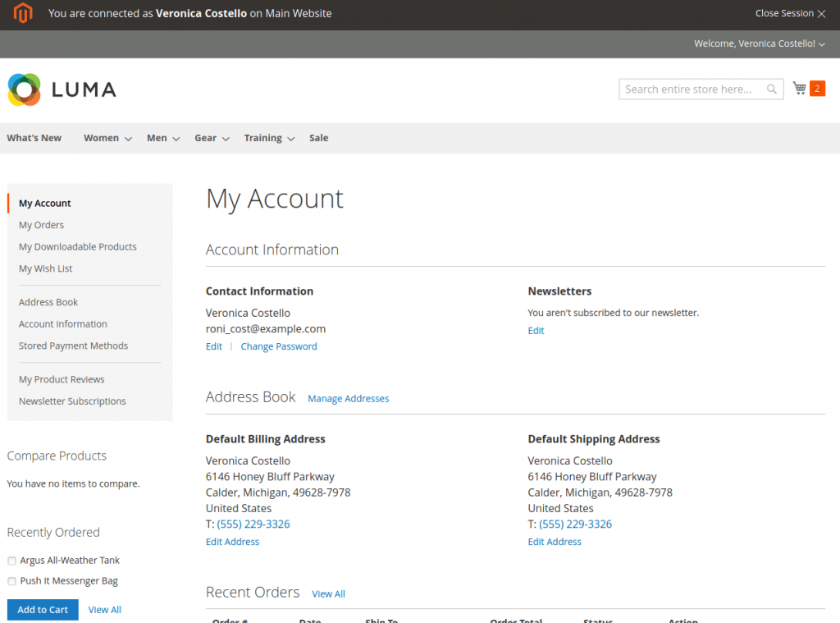Click the Argus All-Weather Tank product name
840x623 pixels.
(x=70, y=561)
